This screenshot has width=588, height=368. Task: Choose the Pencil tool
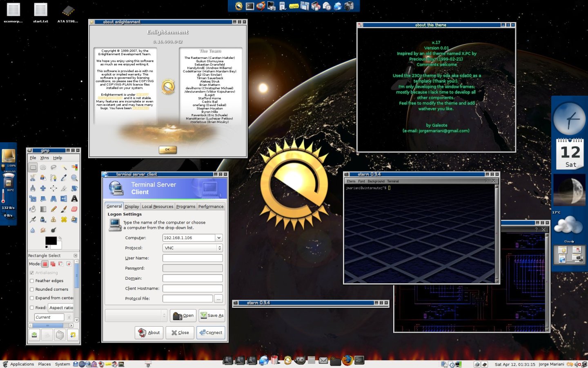click(x=53, y=209)
